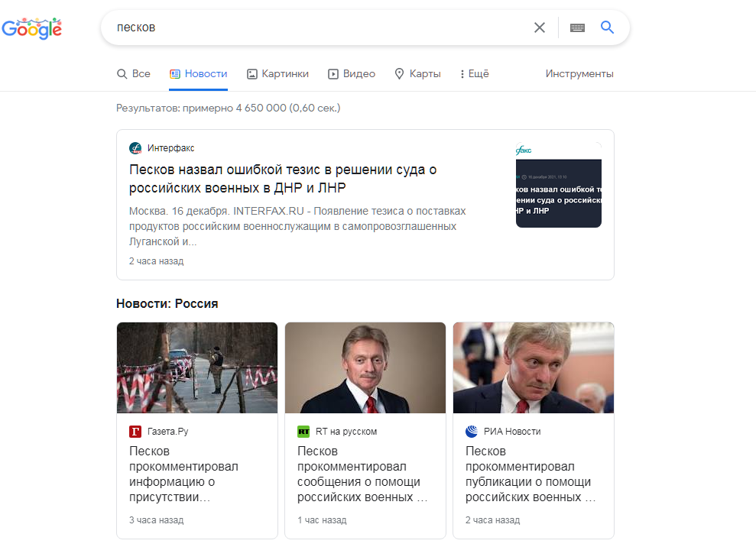
Task: Click the Интерфакс source logo icon
Action: point(135,148)
